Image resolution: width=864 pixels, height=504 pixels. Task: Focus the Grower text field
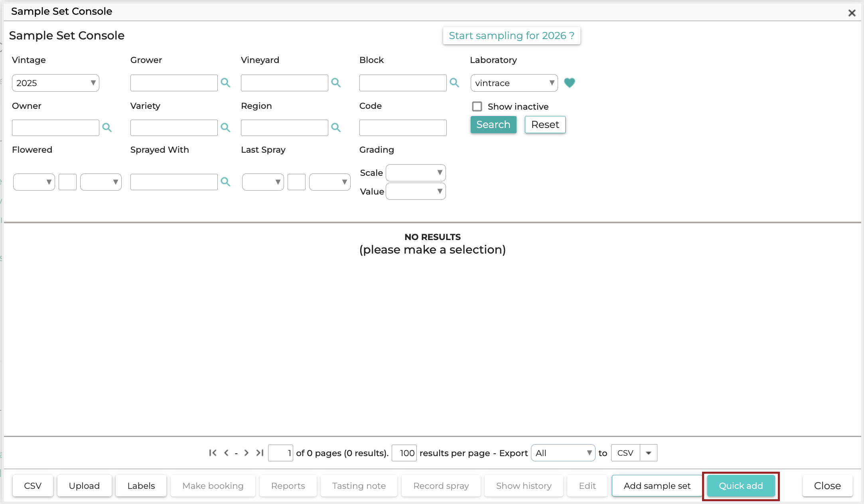(x=174, y=83)
